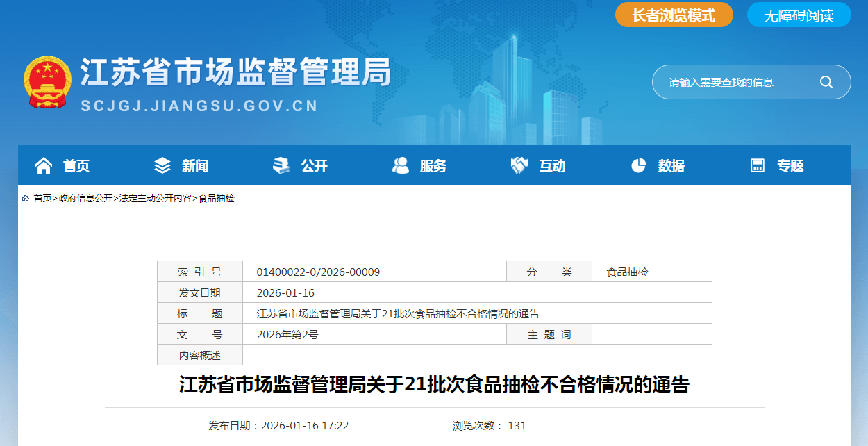Click the document icon beside 公开
868x446 pixels.
pos(281,165)
